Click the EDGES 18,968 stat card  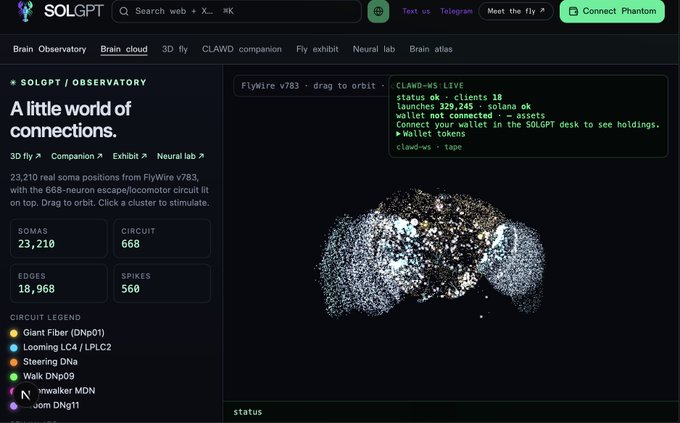pyautogui.click(x=59, y=283)
